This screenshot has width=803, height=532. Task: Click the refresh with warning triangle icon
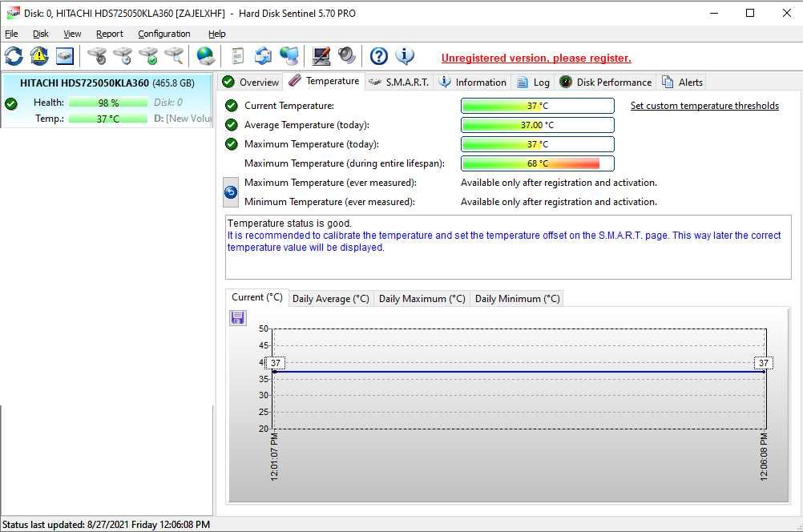[39, 56]
